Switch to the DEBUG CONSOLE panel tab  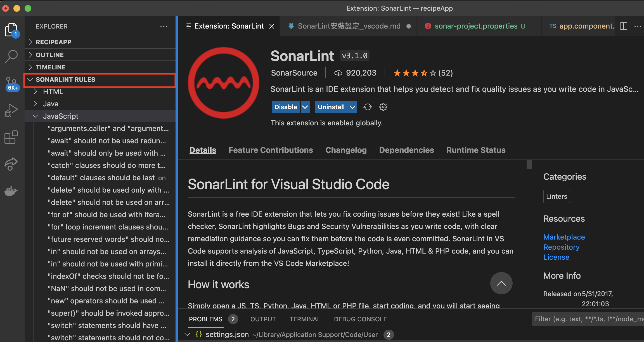360,319
